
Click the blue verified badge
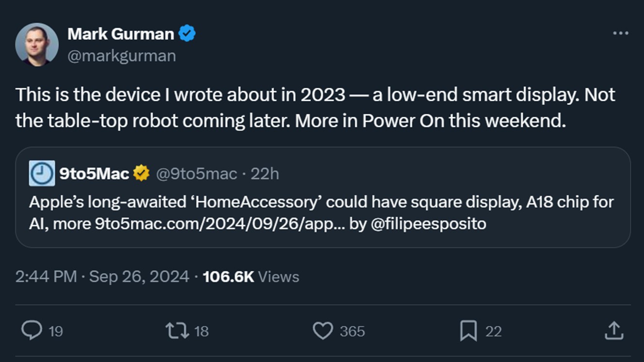pos(187,34)
